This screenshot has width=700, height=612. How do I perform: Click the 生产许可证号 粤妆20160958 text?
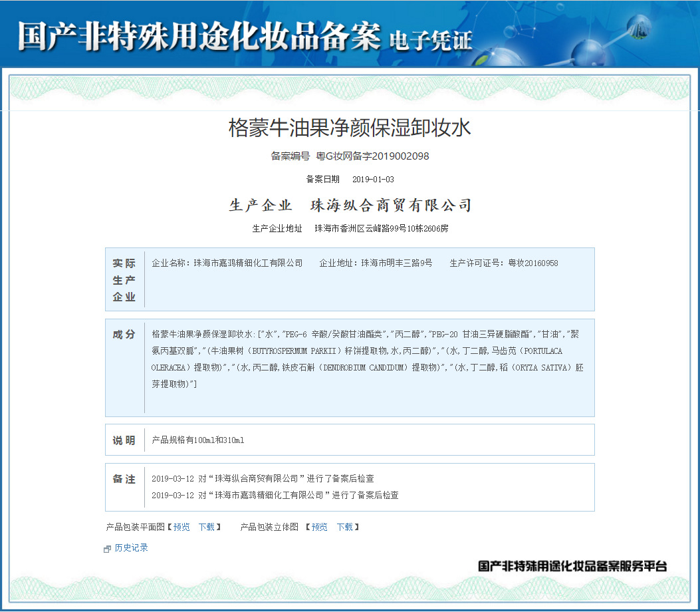pos(504,263)
